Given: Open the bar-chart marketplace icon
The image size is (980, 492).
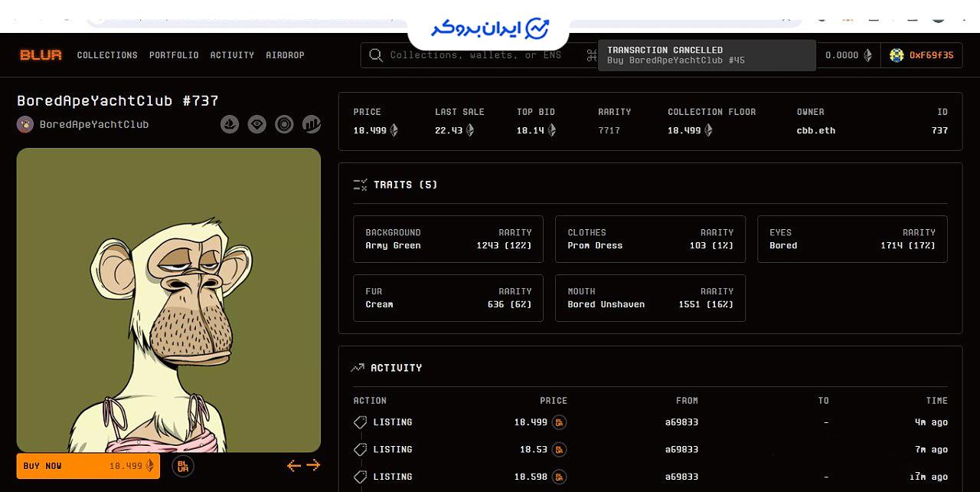Looking at the screenshot, I should click(x=312, y=124).
